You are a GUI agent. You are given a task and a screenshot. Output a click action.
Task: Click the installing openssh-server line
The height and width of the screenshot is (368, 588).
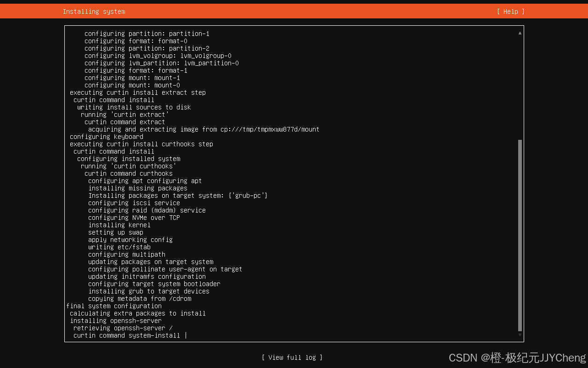(x=116, y=321)
